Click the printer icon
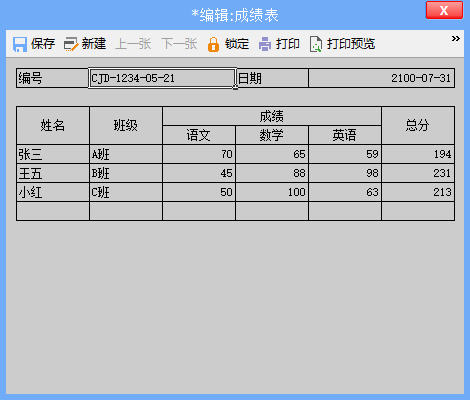This screenshot has width=470, height=400. click(265, 44)
